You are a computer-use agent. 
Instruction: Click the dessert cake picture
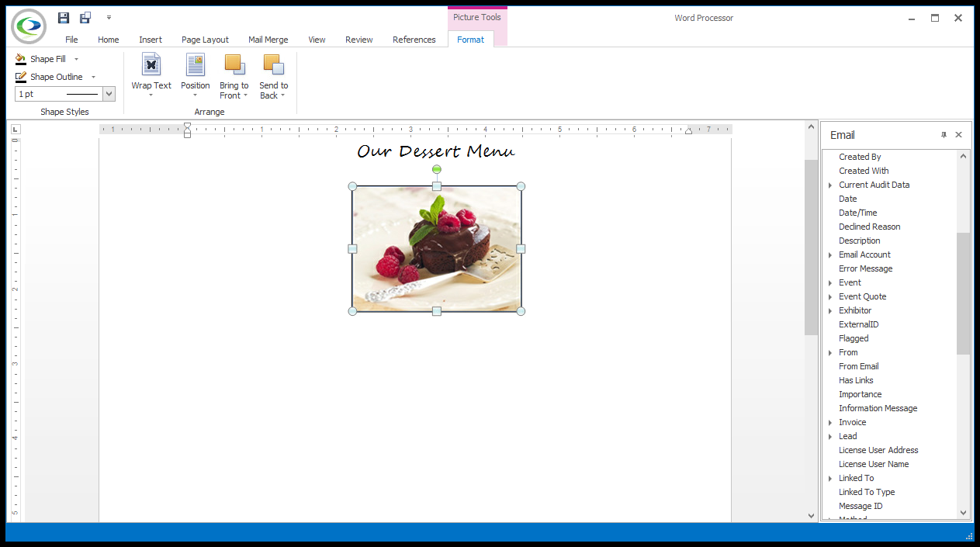436,248
